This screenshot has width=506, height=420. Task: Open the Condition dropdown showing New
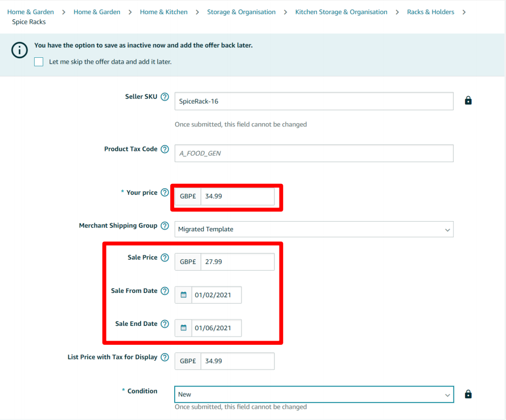[314, 394]
